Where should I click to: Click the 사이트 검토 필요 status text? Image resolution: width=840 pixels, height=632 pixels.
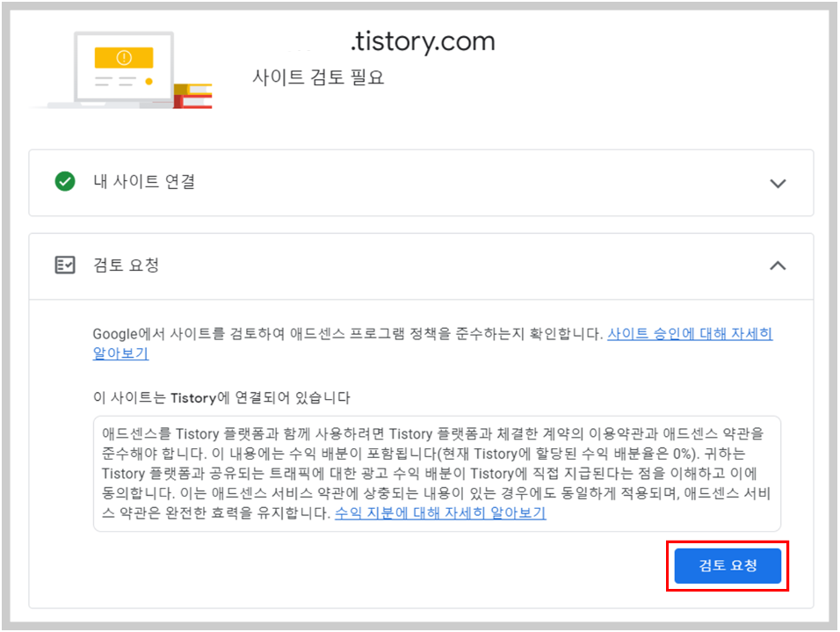318,77
